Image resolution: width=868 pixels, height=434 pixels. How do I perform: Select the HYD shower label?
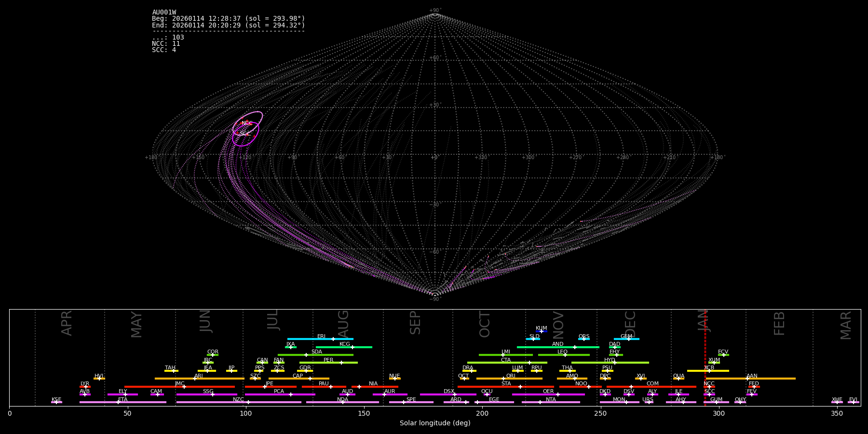click(x=610, y=360)
